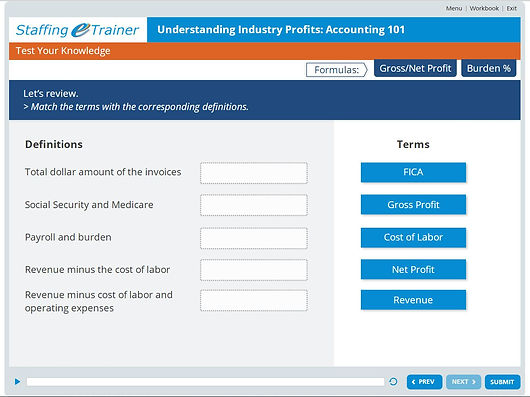Submit answers with SUBMIT button
Screen dimensions: 530x397
[502, 382]
